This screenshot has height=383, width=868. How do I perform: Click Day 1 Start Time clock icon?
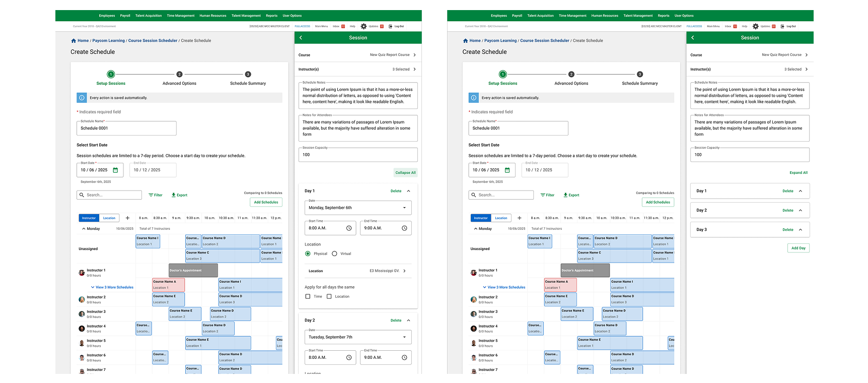coord(349,228)
